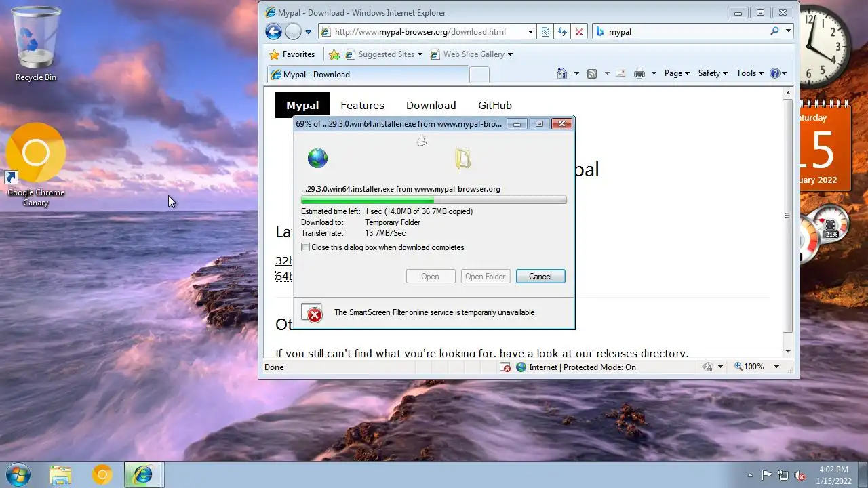The image size is (868, 488).
Task: Click the globe icon in download dialog
Action: (x=317, y=158)
